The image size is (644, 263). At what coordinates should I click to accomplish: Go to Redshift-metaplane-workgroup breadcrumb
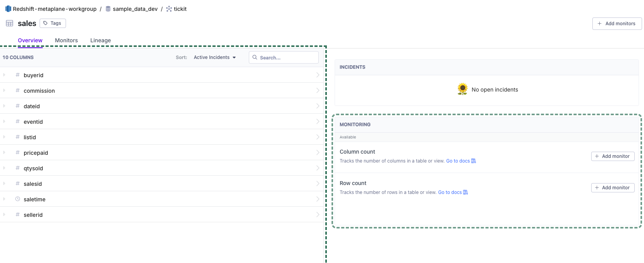pyautogui.click(x=55, y=9)
